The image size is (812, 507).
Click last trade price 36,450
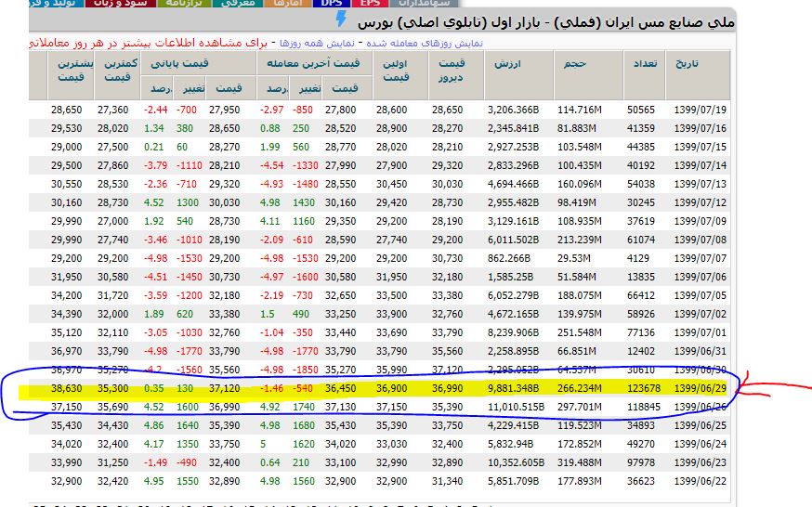pos(340,388)
